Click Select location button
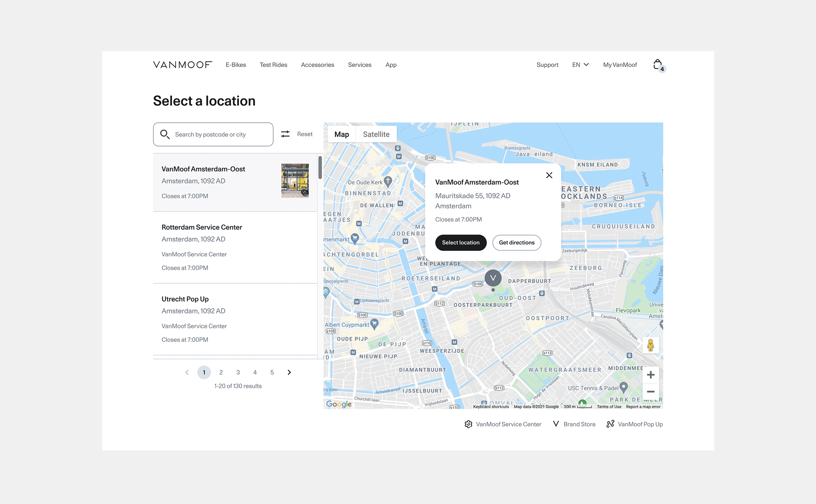 click(x=460, y=243)
